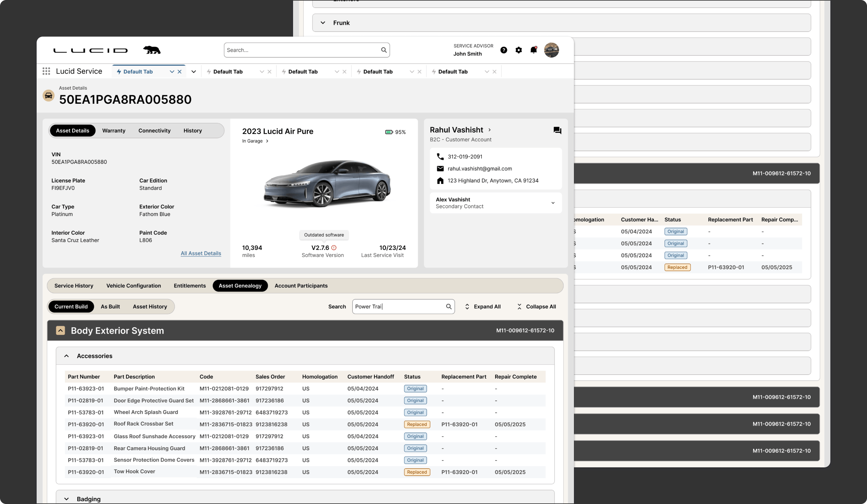This screenshot has width=867, height=504.
Task: Collapse the Body Exterior System section
Action: (x=60, y=330)
